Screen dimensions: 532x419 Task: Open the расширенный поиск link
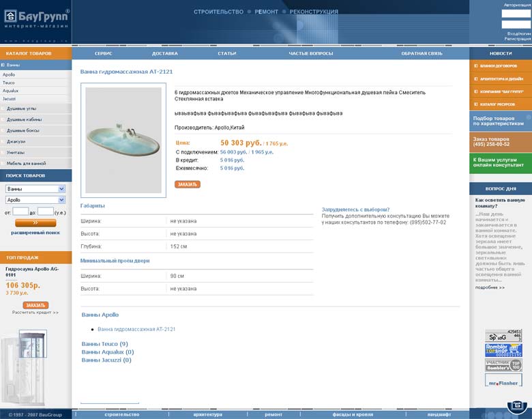tap(35, 233)
